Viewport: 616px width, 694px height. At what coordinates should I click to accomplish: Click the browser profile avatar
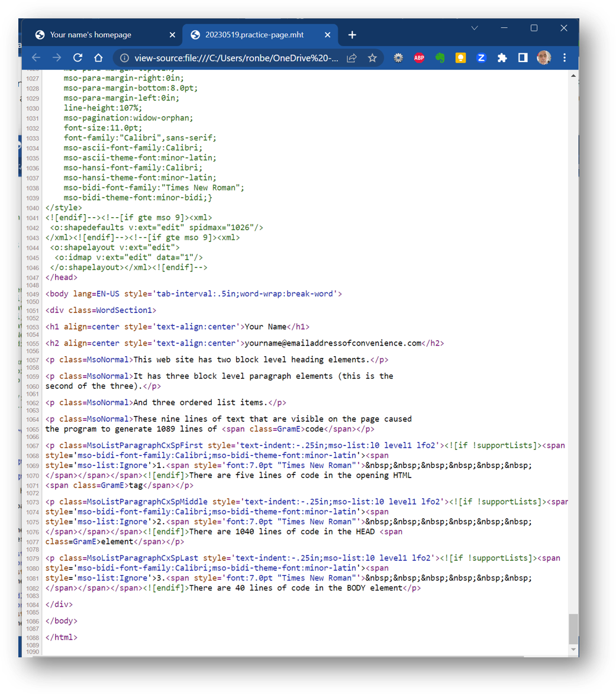544,57
